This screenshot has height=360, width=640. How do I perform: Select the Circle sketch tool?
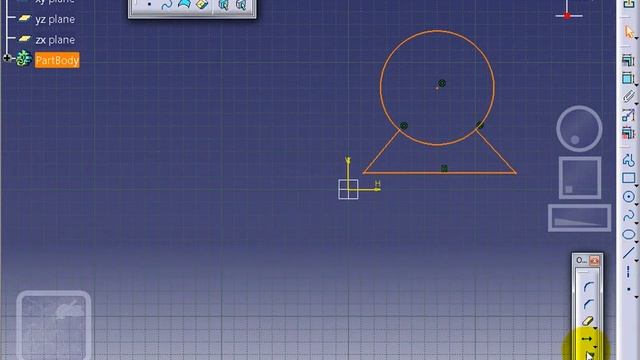[x=628, y=197]
